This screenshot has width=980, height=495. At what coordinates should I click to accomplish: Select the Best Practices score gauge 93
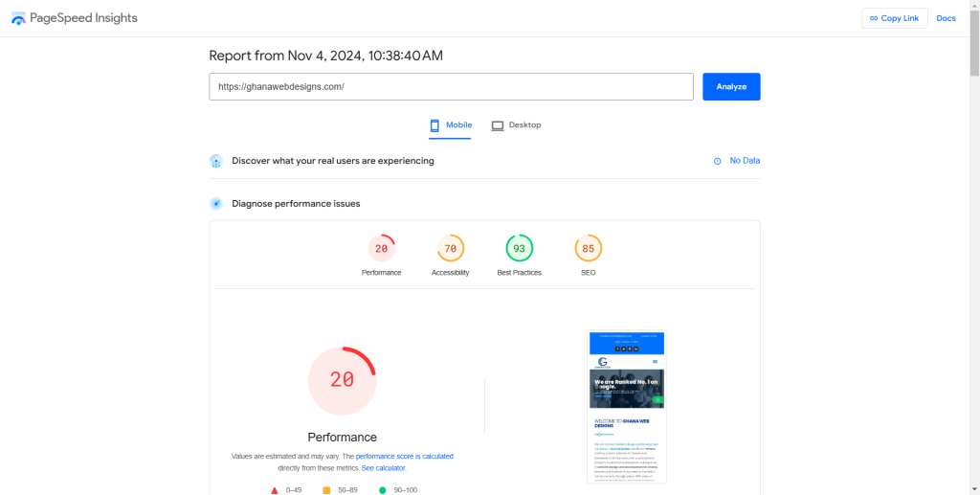[x=520, y=248]
